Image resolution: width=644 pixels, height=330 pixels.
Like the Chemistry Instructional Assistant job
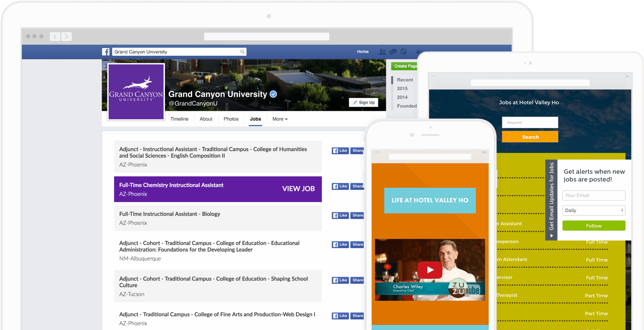(x=340, y=186)
